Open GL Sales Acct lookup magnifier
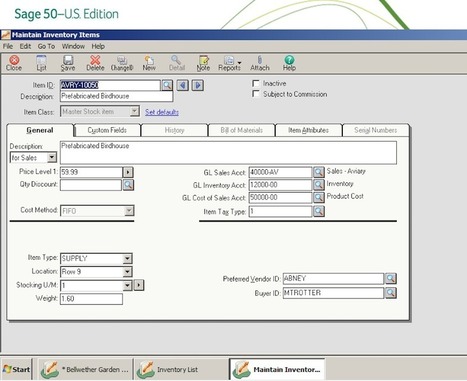Screen dimensions: 467x381 point(319,172)
